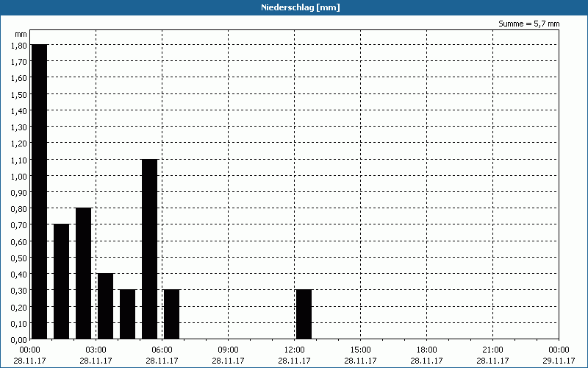Select the tallest 1,80 mm precipitation bar
Image resolution: width=588 pixels, height=368 pixels.
click(x=40, y=191)
